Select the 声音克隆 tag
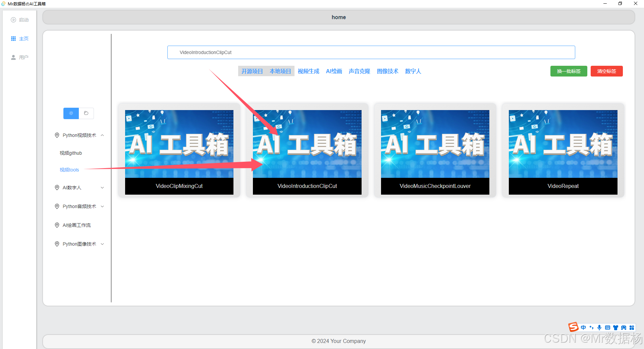Image resolution: width=644 pixels, height=349 pixels. (360, 71)
